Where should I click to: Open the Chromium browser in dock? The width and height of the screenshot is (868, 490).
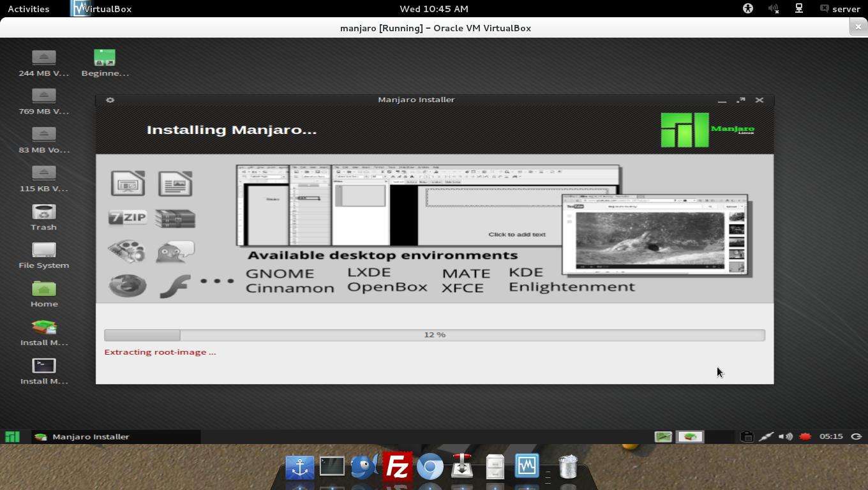click(x=430, y=467)
